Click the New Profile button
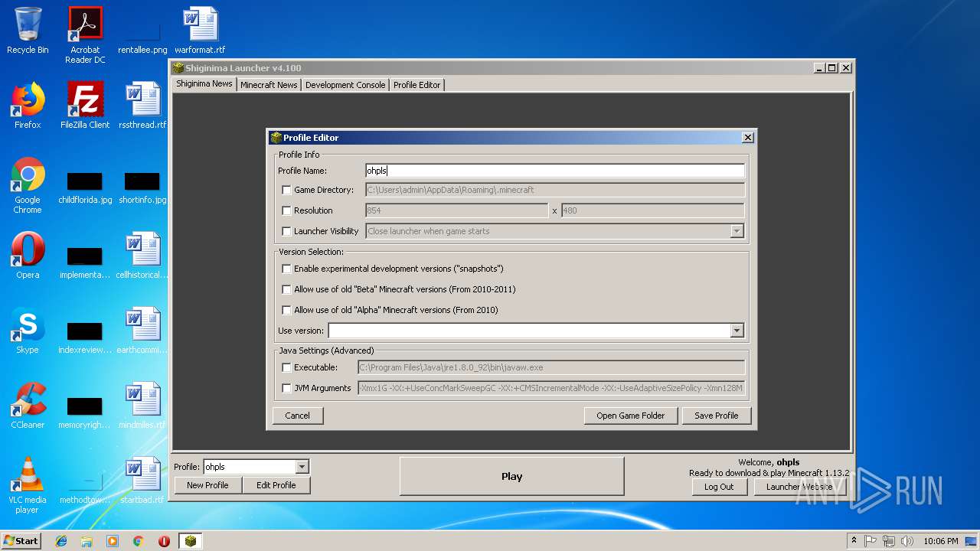The width and height of the screenshot is (980, 551). click(207, 485)
